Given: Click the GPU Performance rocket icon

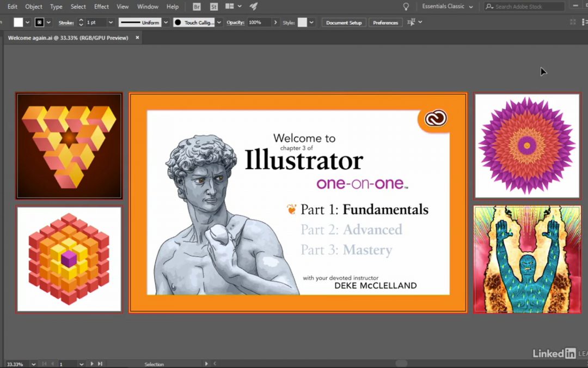Looking at the screenshot, I should click(254, 7).
